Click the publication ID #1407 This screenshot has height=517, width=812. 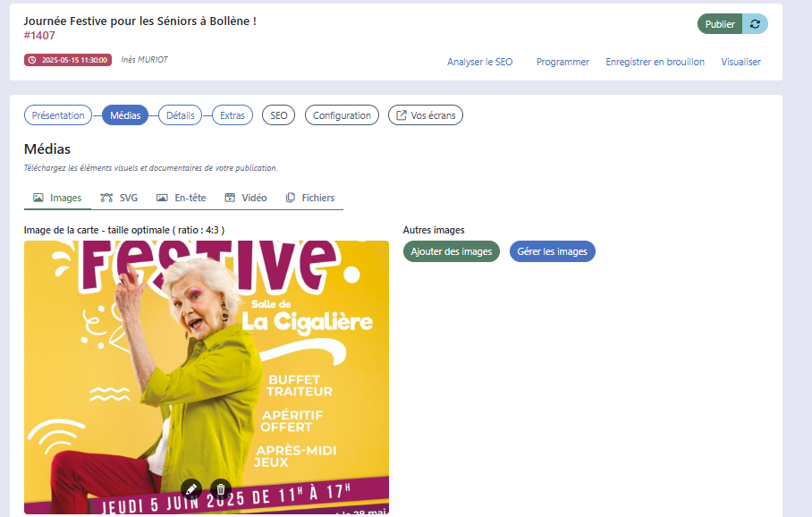click(39, 35)
